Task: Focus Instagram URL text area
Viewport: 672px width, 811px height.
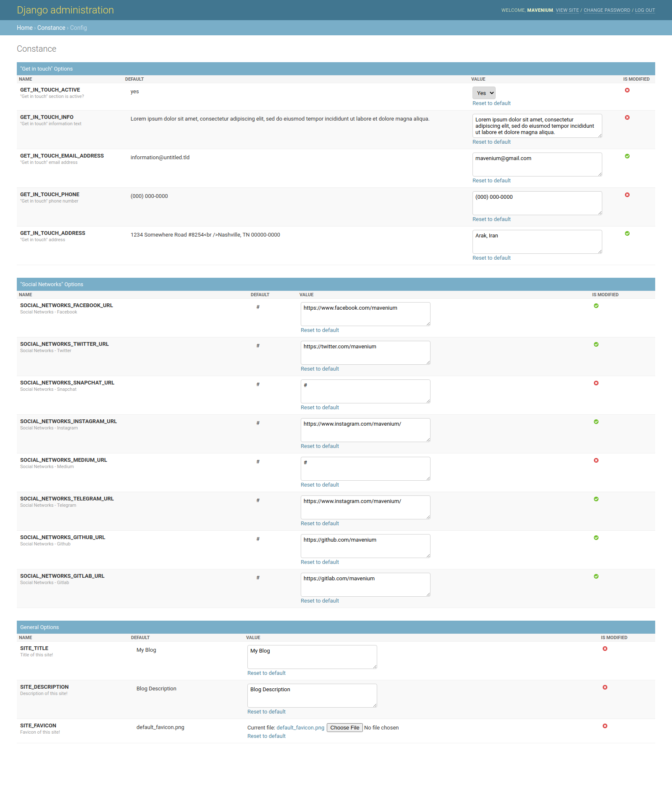Action: [x=365, y=430]
